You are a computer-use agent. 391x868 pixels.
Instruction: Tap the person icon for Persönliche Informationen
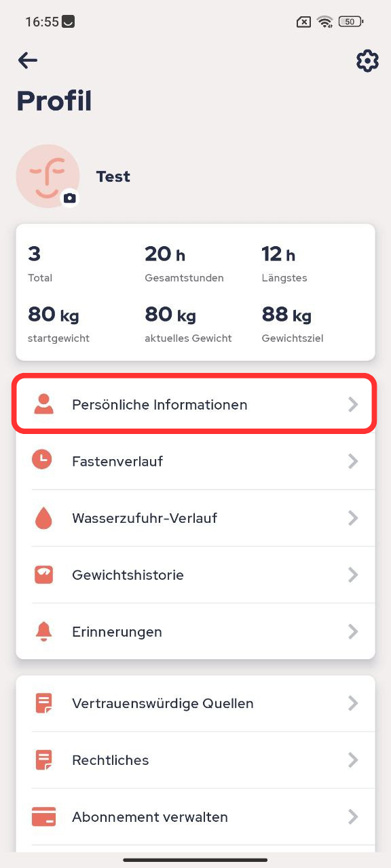44,405
